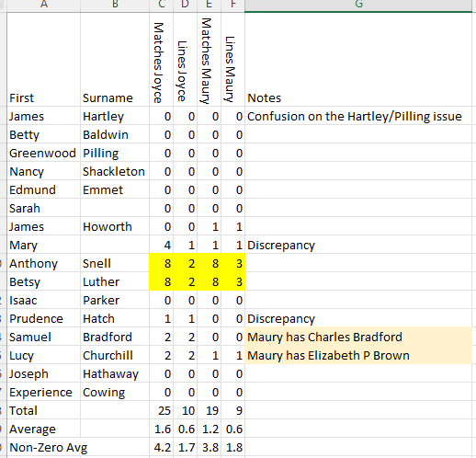Click the yellow Lines Maury cell for Betsy Luther
Image resolution: width=476 pixels, height=458 pixels.
click(232, 281)
